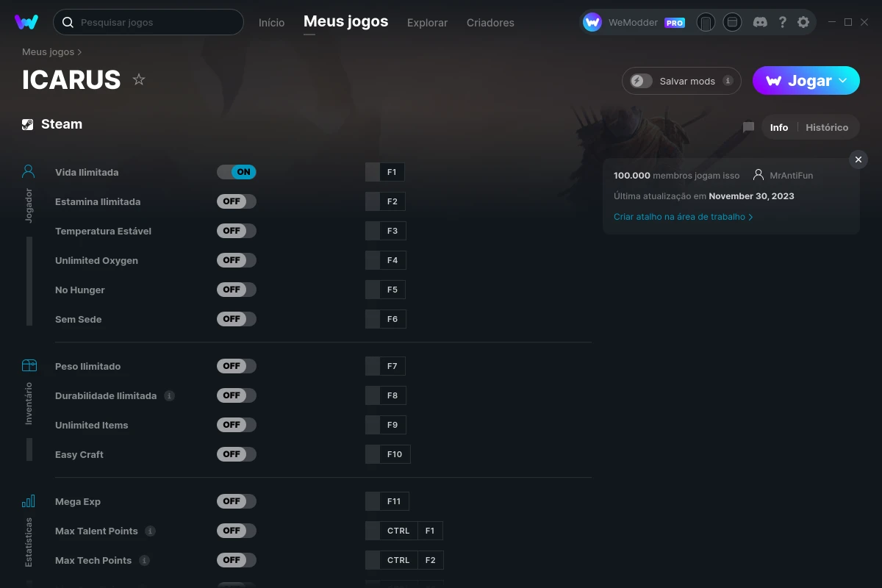Enable Durabilidade Ilimitada toggle
The image size is (882, 588).
[237, 395]
